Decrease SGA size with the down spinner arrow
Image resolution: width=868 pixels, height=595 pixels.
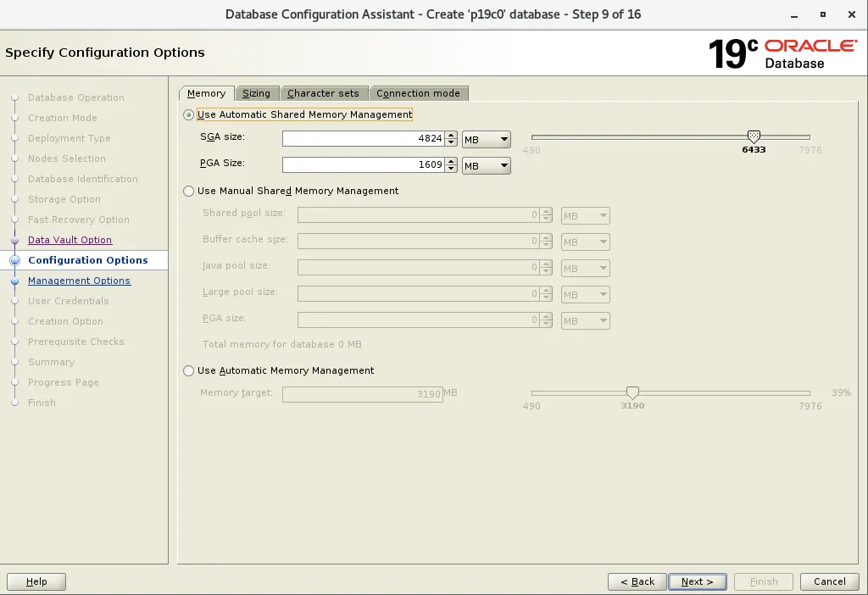(x=452, y=142)
